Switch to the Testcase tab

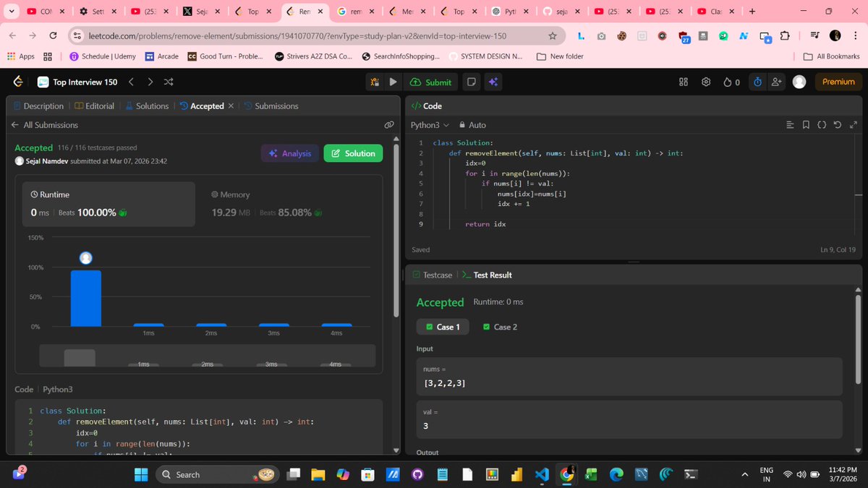pos(432,275)
